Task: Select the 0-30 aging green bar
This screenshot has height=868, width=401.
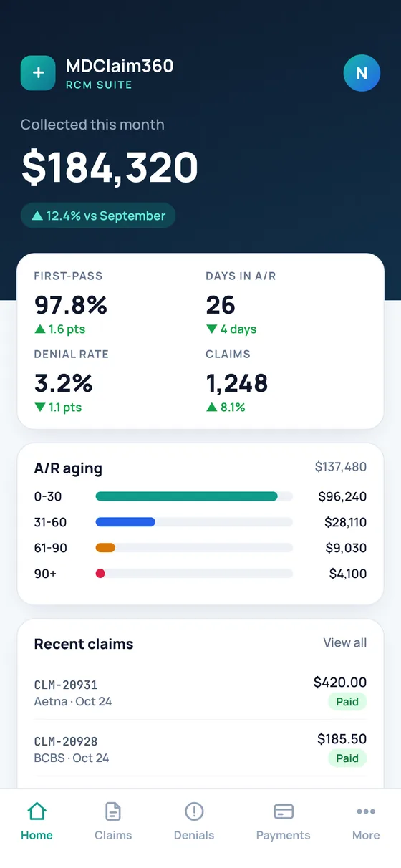Action: coord(186,496)
